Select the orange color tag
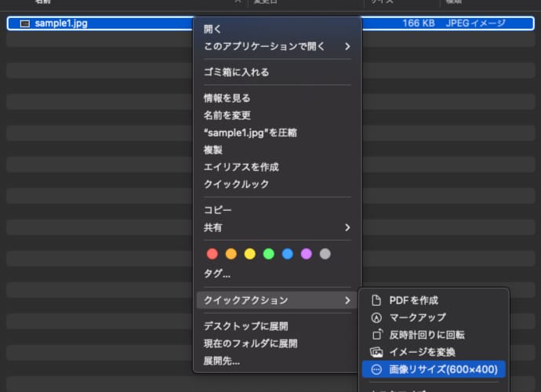 pyautogui.click(x=231, y=254)
